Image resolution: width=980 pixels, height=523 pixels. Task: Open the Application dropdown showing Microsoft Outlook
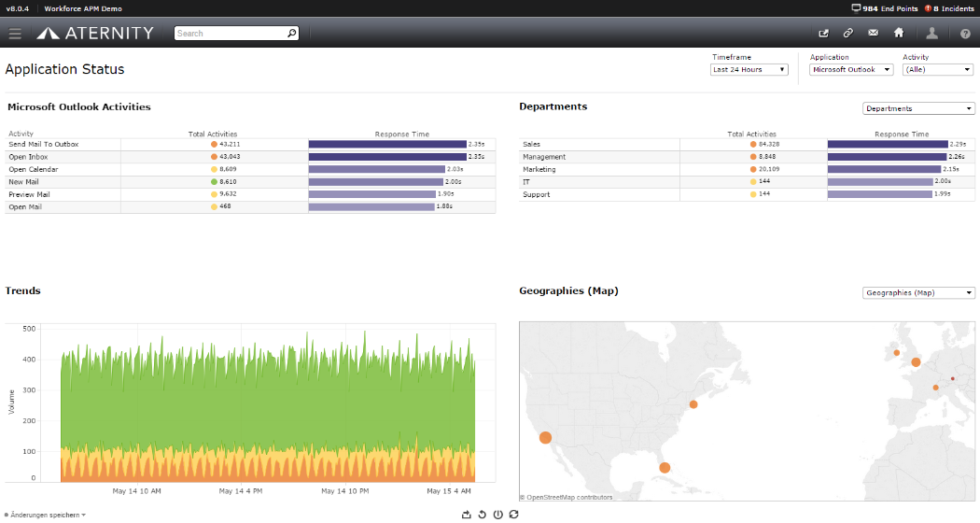point(851,69)
